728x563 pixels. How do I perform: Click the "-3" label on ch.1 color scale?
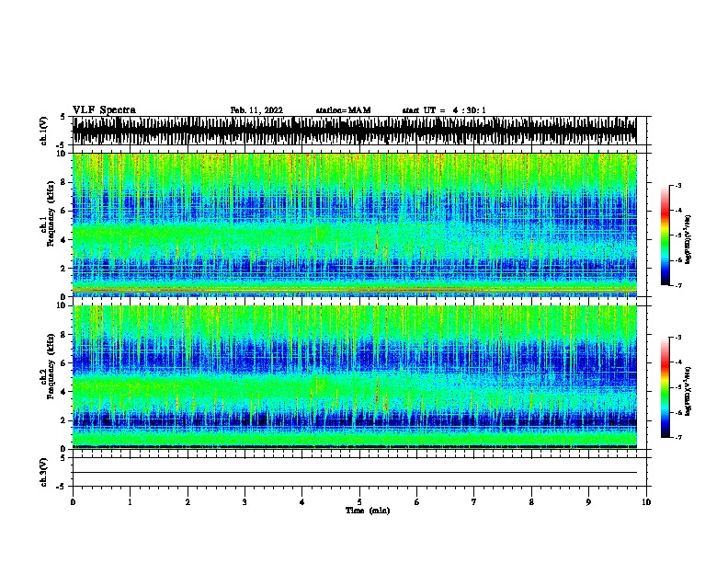coord(677,185)
